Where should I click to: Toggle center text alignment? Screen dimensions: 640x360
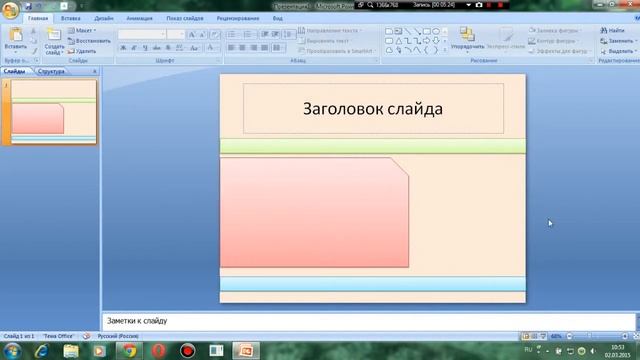(x=242, y=48)
